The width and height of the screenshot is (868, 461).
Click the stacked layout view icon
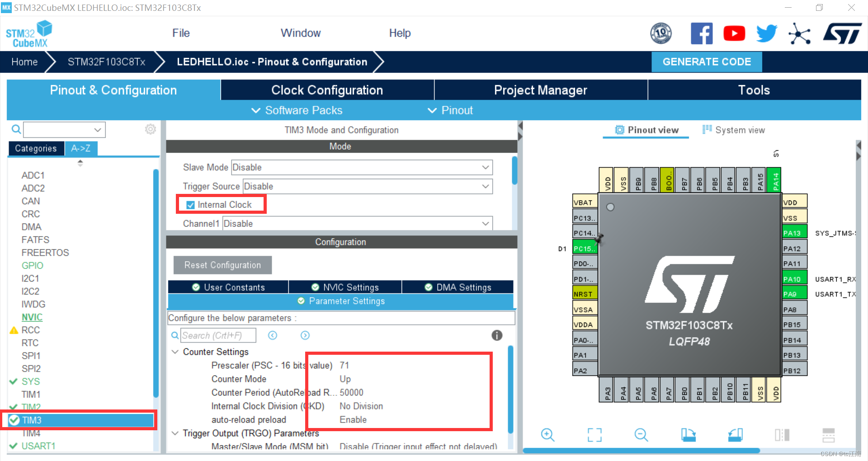[x=829, y=435]
